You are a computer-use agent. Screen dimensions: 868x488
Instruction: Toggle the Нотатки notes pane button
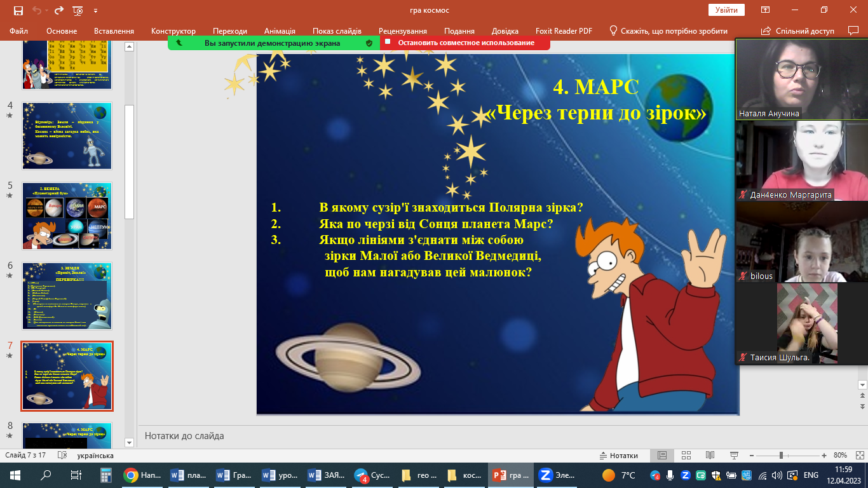[618, 456]
